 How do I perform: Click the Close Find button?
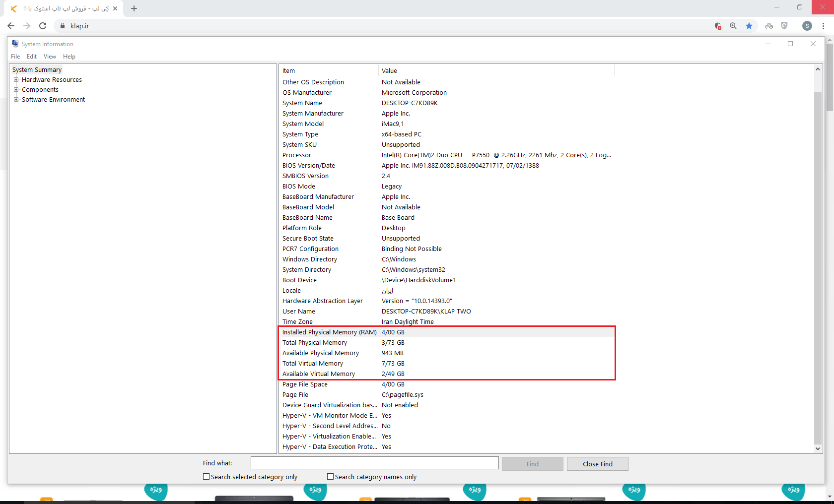(x=598, y=464)
